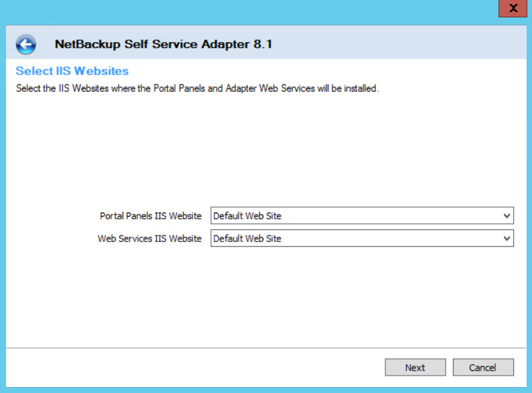Select Default Web Site text in Portal Panels box
The width and height of the screenshot is (532, 393).
[247, 216]
